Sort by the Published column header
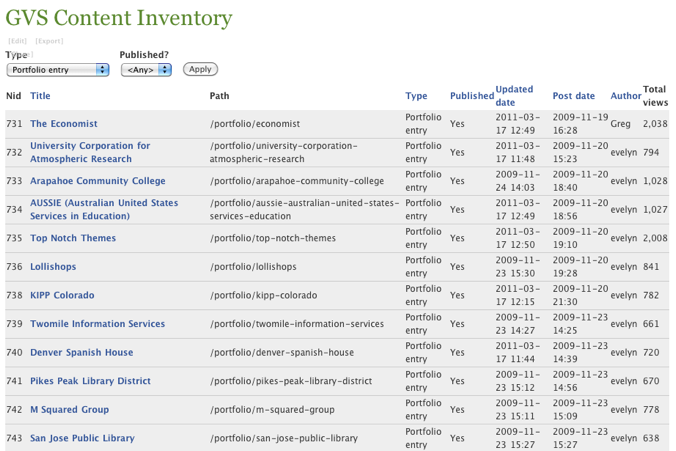676x451 pixels. pyautogui.click(x=472, y=96)
